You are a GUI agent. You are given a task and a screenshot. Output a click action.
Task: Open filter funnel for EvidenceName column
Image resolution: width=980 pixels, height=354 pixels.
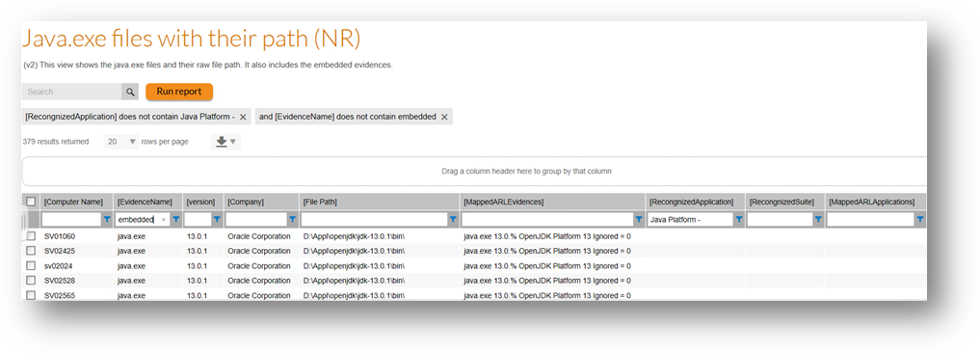176,220
